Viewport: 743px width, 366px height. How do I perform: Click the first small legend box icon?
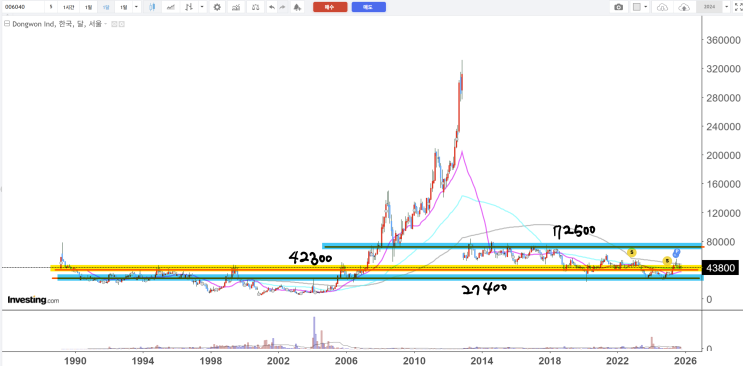click(x=114, y=24)
